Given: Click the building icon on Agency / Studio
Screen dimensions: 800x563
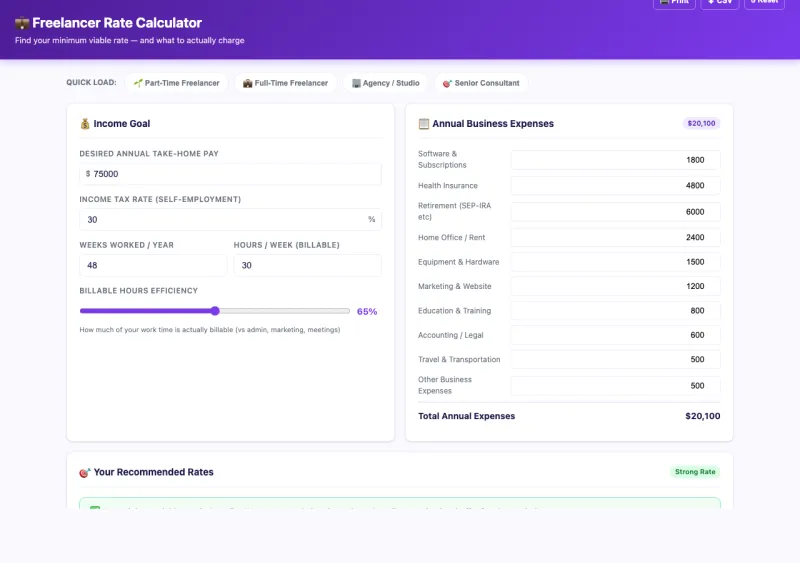Looking at the screenshot, I should tap(356, 83).
